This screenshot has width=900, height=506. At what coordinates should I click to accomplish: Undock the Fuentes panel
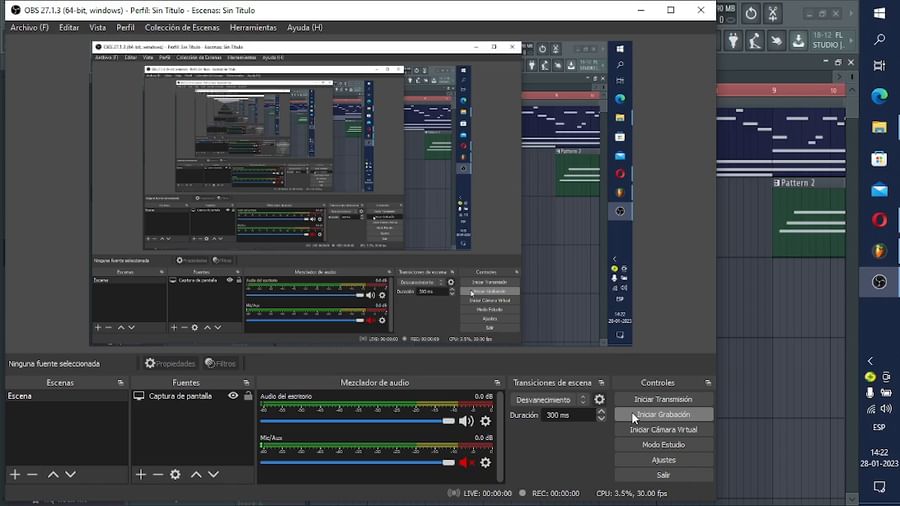246,383
